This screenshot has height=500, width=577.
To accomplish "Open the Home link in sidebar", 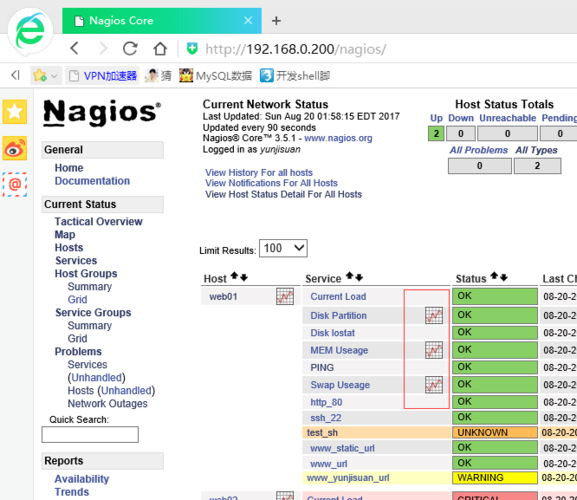I will coord(69,168).
